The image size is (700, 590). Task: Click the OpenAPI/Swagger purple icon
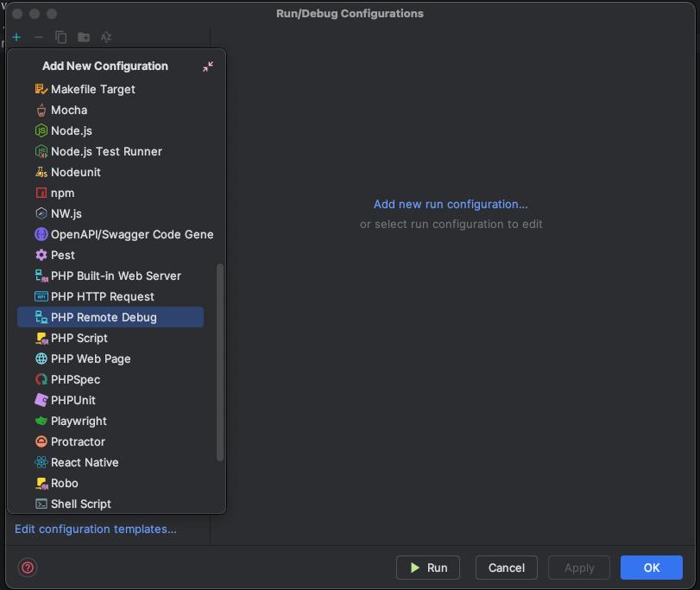[41, 234]
